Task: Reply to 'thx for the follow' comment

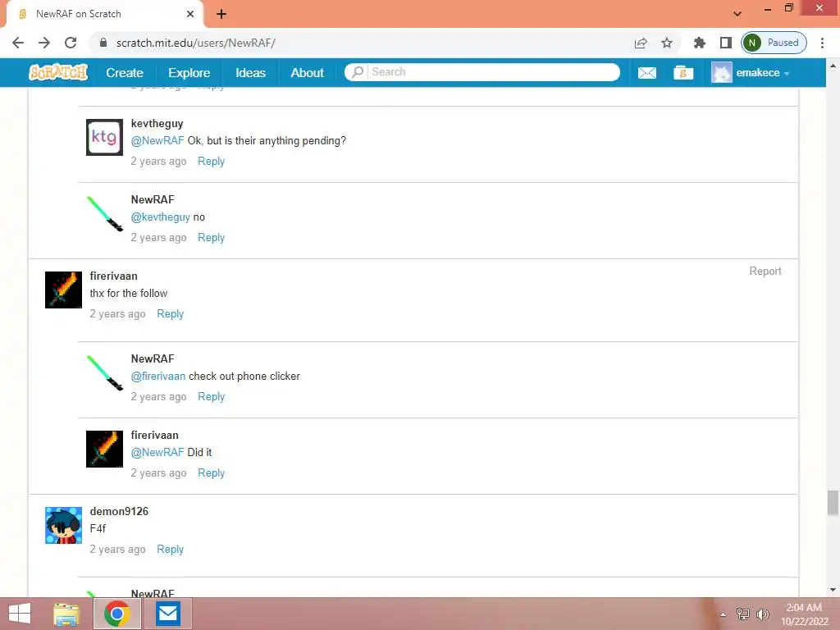Action: point(170,314)
